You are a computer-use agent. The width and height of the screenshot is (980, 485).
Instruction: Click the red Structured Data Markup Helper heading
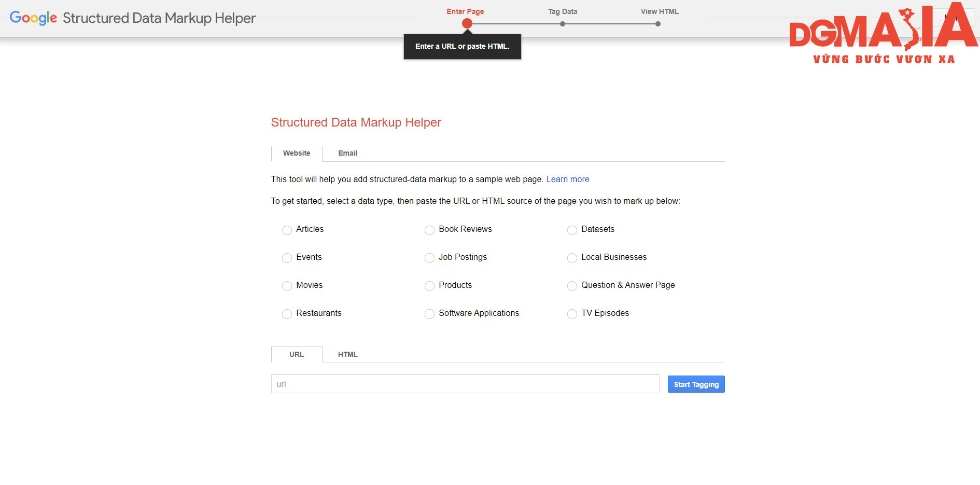[x=356, y=122]
